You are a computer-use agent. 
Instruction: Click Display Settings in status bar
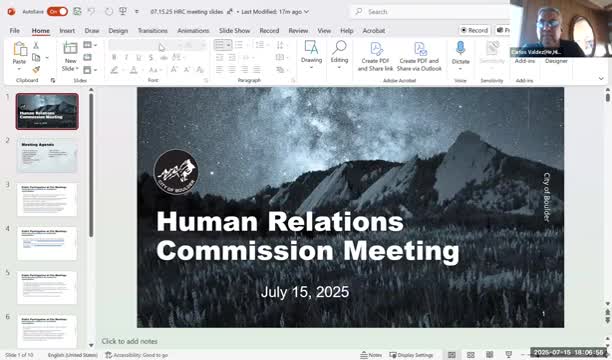pos(411,355)
